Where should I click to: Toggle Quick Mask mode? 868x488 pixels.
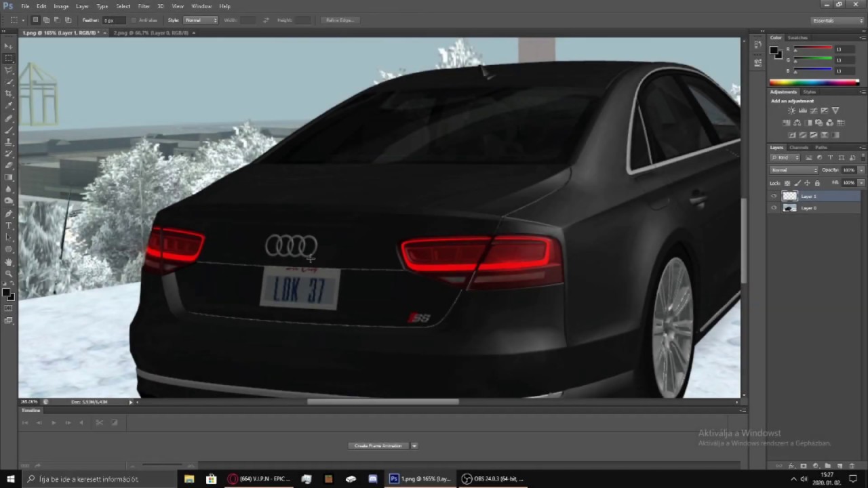[x=9, y=308]
